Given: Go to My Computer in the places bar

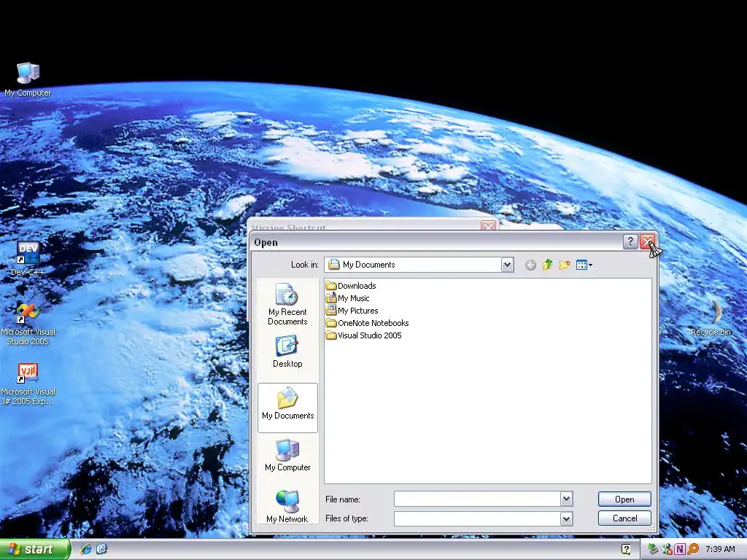Looking at the screenshot, I should 287,455.
